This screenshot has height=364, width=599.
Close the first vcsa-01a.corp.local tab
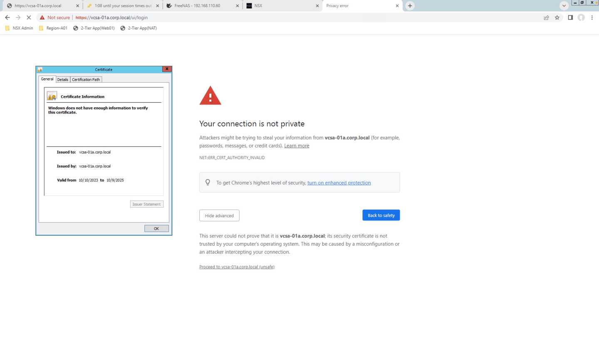pos(77,6)
